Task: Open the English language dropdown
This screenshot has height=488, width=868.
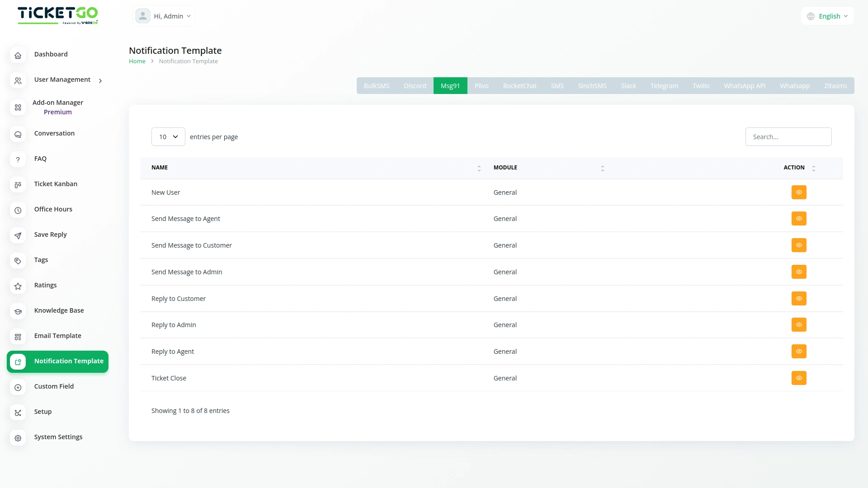Action: (828, 16)
